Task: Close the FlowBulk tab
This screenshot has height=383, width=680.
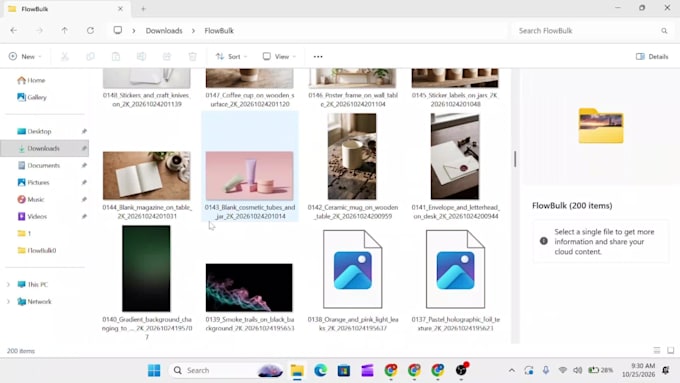Action: pos(120,9)
